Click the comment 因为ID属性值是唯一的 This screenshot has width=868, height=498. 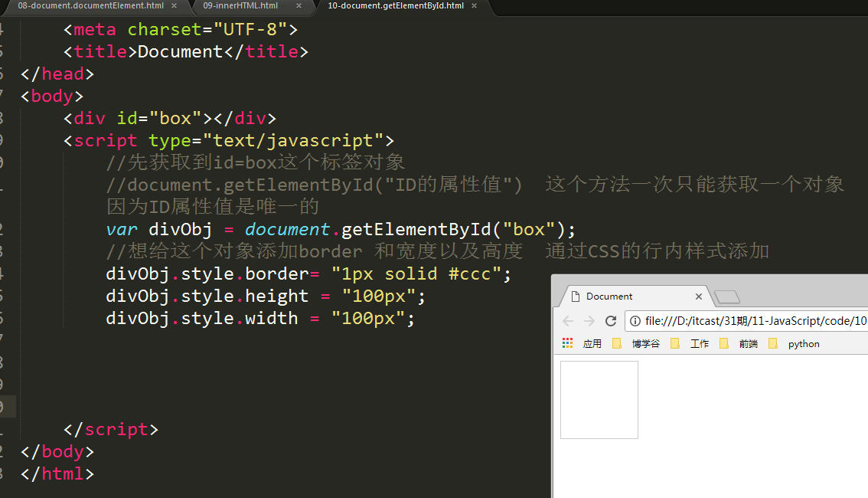tap(213, 207)
